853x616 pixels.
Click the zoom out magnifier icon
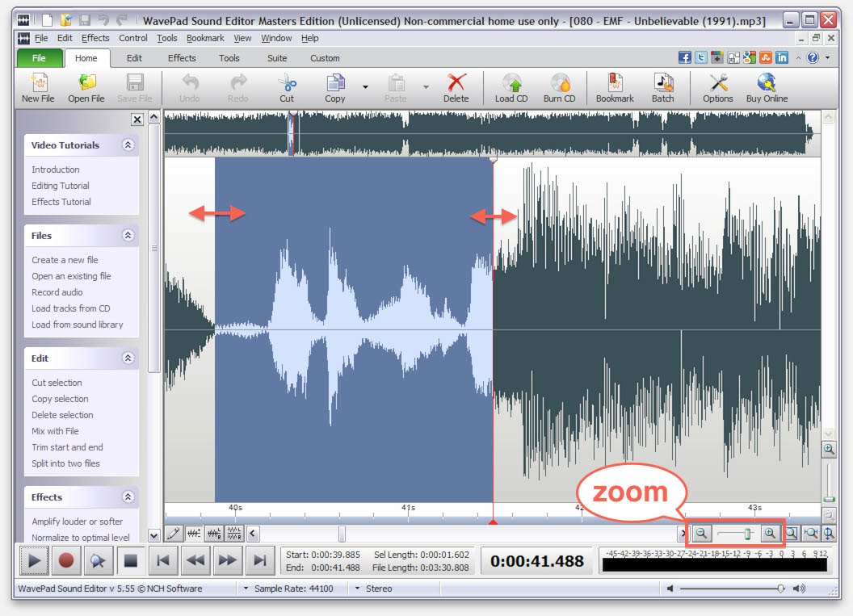pos(702,534)
